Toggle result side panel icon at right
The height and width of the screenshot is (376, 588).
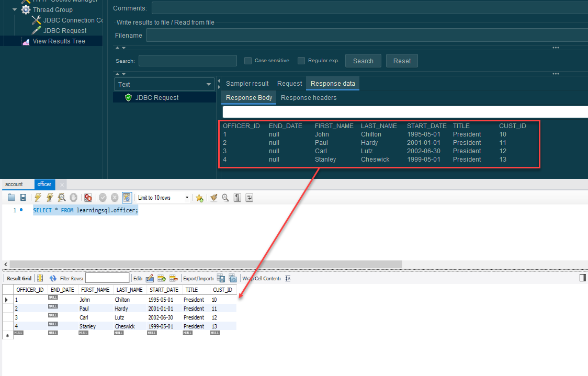tap(582, 278)
